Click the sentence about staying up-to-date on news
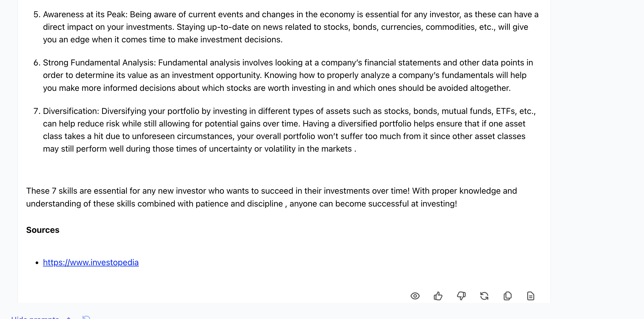The height and width of the screenshot is (319, 644). (x=286, y=33)
